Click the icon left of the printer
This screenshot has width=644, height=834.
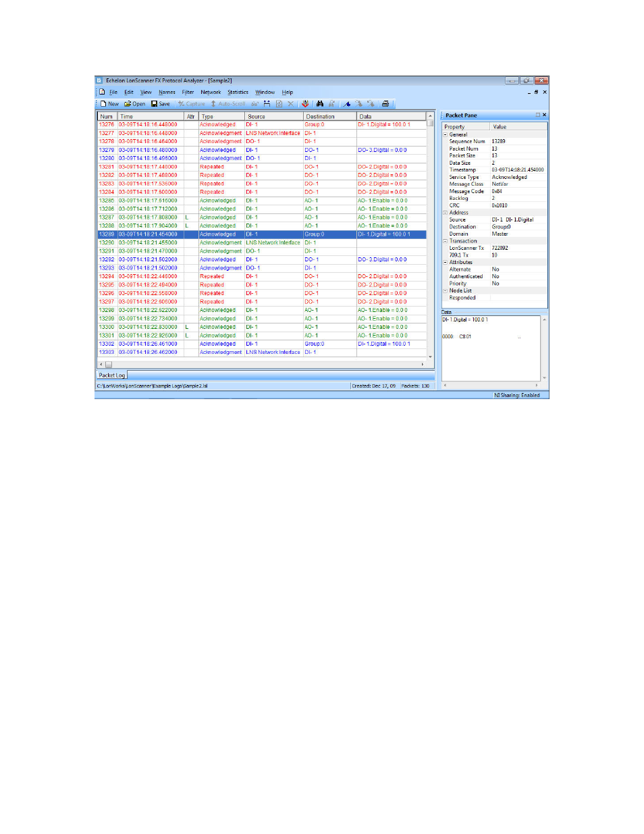pyautogui.click(x=371, y=104)
